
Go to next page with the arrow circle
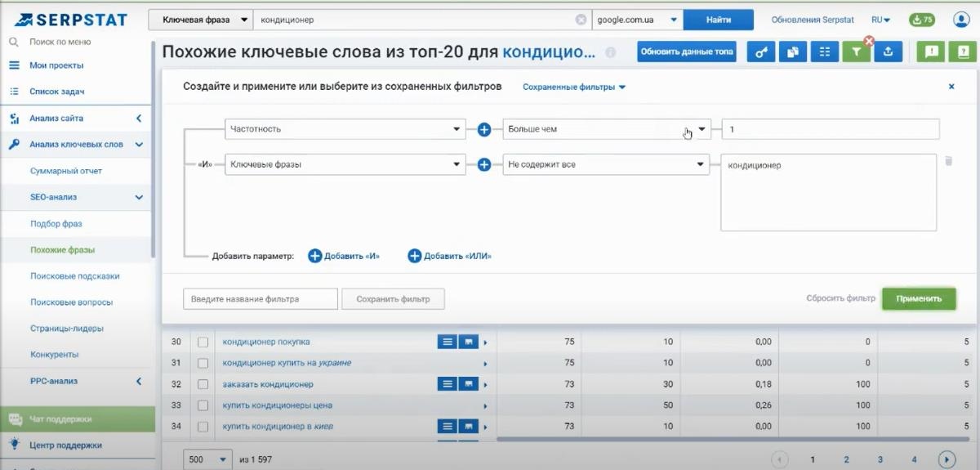(x=947, y=459)
